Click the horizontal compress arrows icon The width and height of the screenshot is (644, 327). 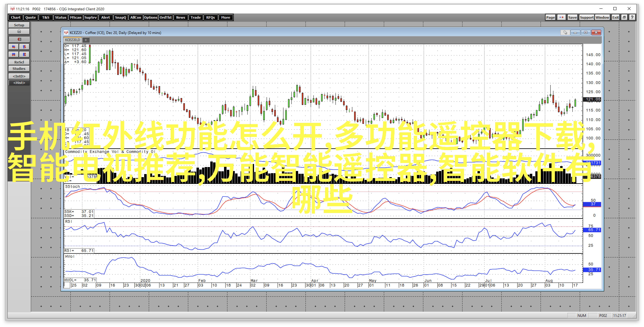tap(13, 54)
